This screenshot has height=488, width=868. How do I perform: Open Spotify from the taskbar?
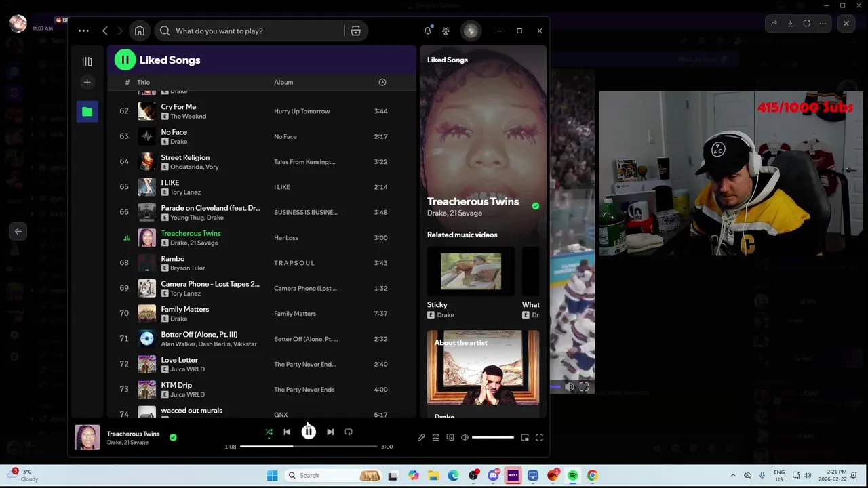[573, 475]
